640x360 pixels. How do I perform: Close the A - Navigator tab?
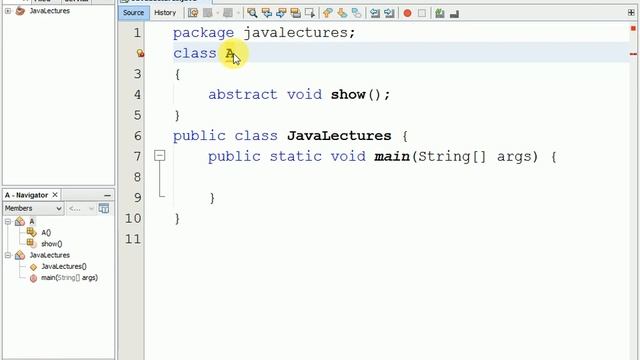[55, 195]
